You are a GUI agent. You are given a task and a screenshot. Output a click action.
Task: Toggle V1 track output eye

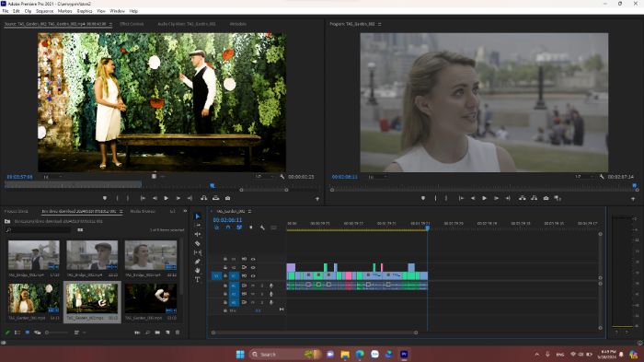pyautogui.click(x=253, y=276)
